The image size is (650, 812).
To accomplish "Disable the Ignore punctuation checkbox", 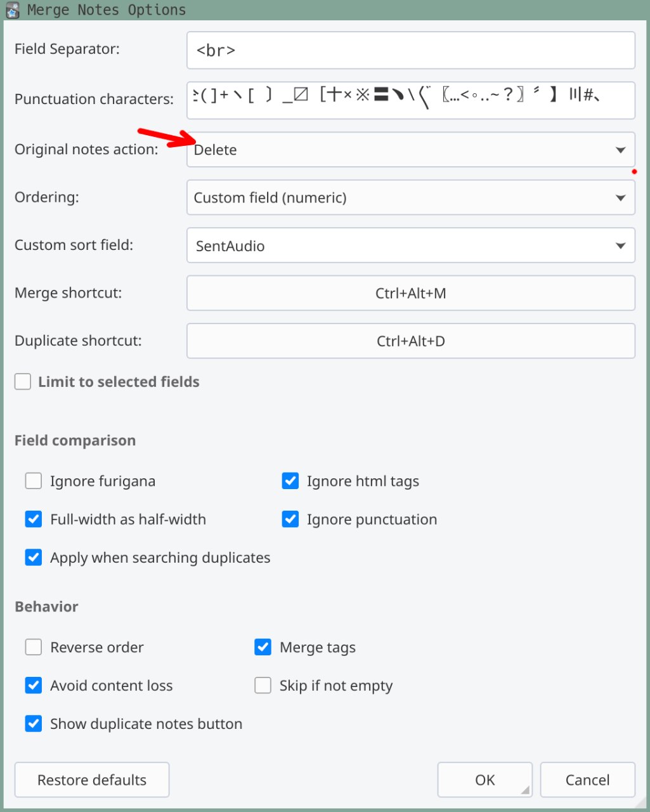I will (x=290, y=520).
